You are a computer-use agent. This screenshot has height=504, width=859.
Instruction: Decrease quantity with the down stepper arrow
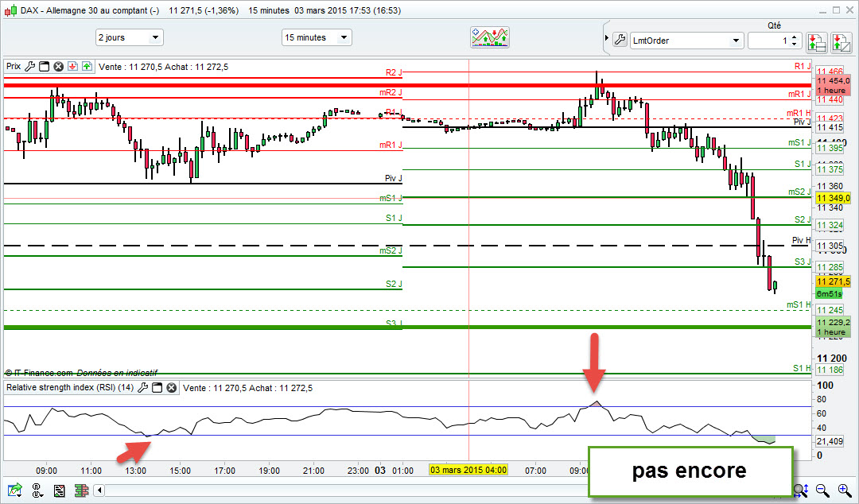coord(795,45)
